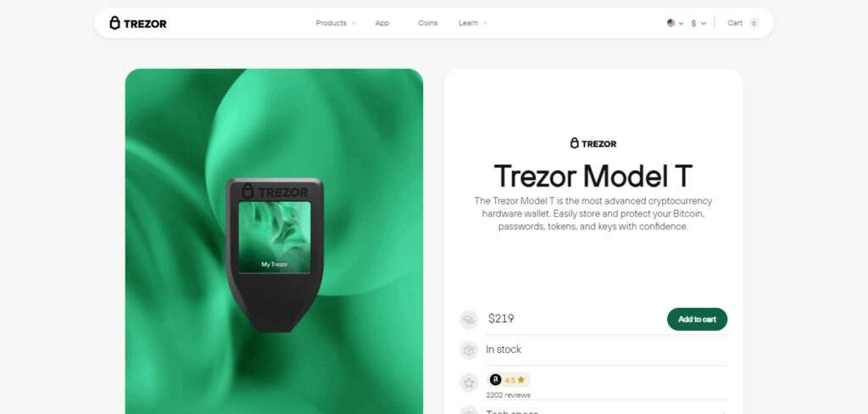This screenshot has width=868, height=414.
Task: Click the Add to cart button
Action: pyautogui.click(x=697, y=319)
